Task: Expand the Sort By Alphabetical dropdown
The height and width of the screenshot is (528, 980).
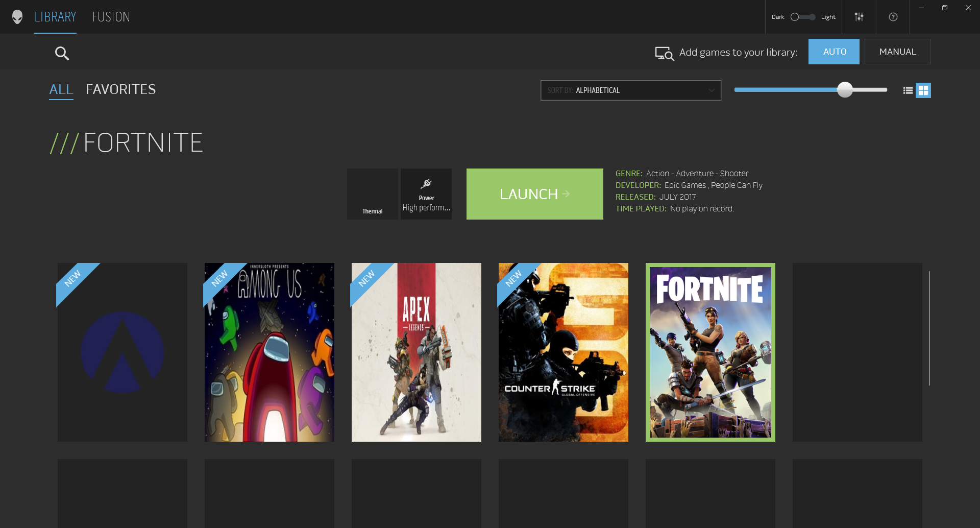Action: (631, 90)
